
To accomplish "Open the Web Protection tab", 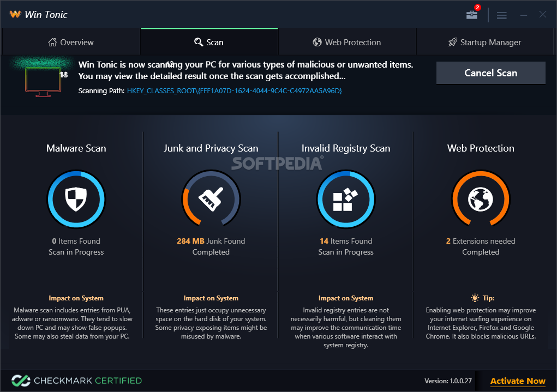I will click(347, 43).
